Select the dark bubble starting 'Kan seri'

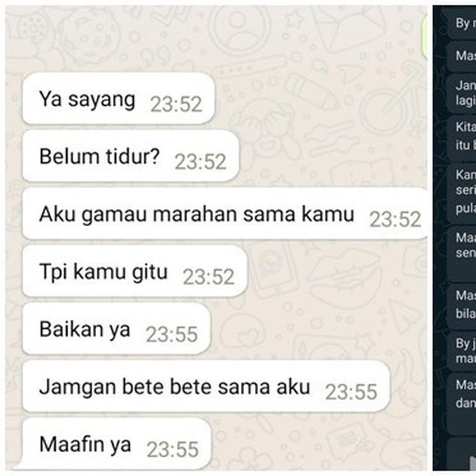(x=461, y=193)
